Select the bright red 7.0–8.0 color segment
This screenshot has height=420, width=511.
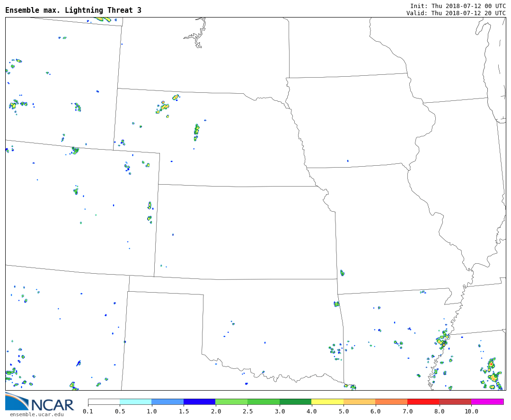click(x=423, y=402)
